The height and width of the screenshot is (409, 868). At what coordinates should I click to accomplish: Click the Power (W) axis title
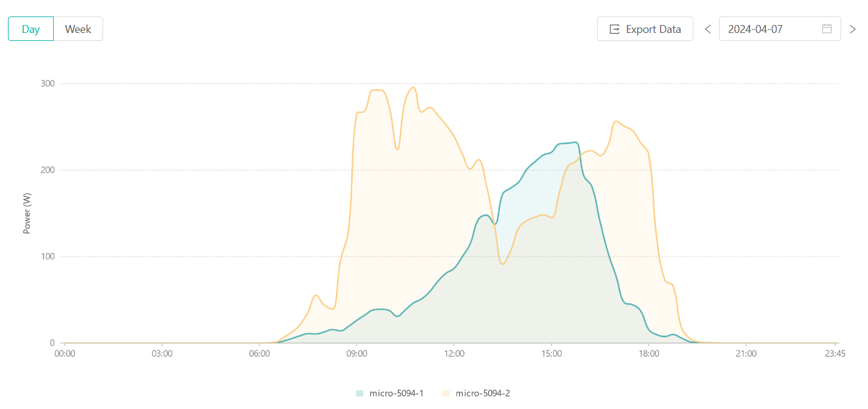point(27,214)
